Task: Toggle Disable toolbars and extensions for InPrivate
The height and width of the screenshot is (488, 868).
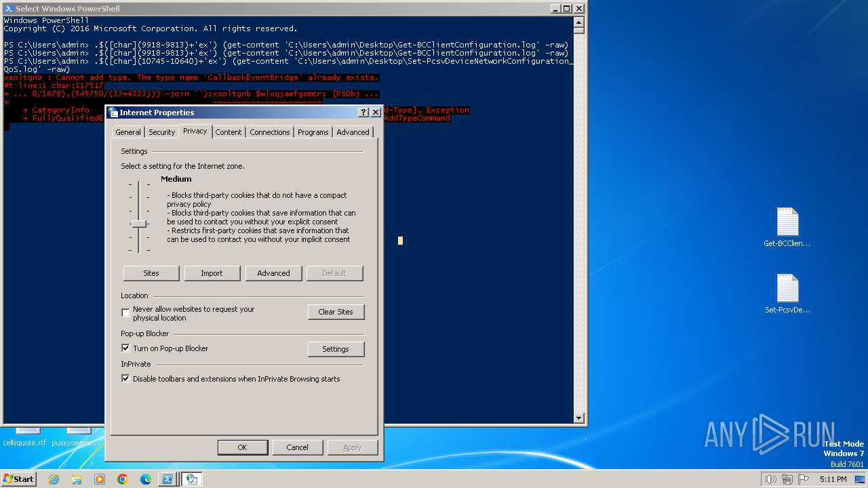Action: 125,378
